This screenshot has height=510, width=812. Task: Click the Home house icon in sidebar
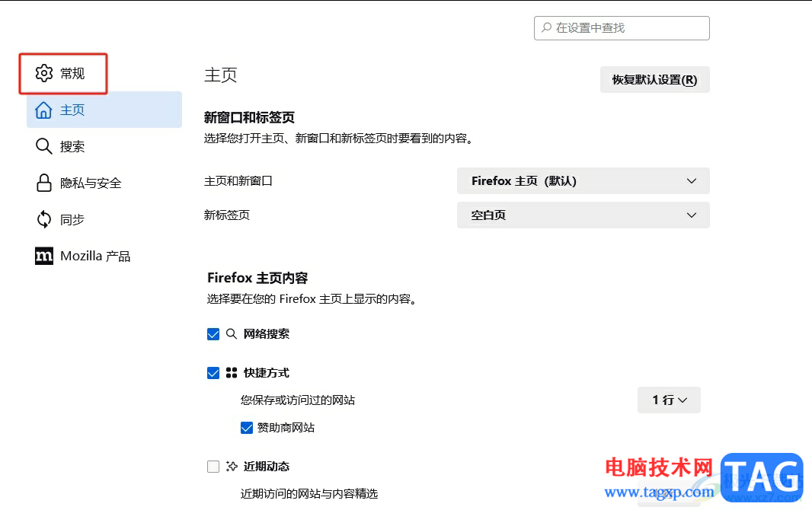pyautogui.click(x=44, y=110)
